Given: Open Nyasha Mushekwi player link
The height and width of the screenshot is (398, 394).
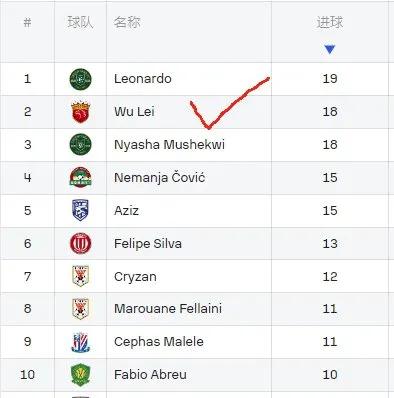Looking at the screenshot, I should click(169, 144).
